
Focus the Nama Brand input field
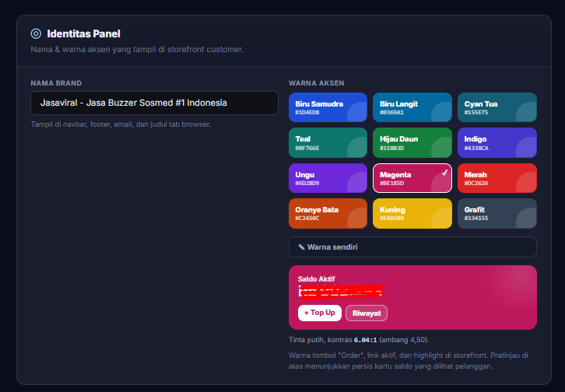coord(155,103)
